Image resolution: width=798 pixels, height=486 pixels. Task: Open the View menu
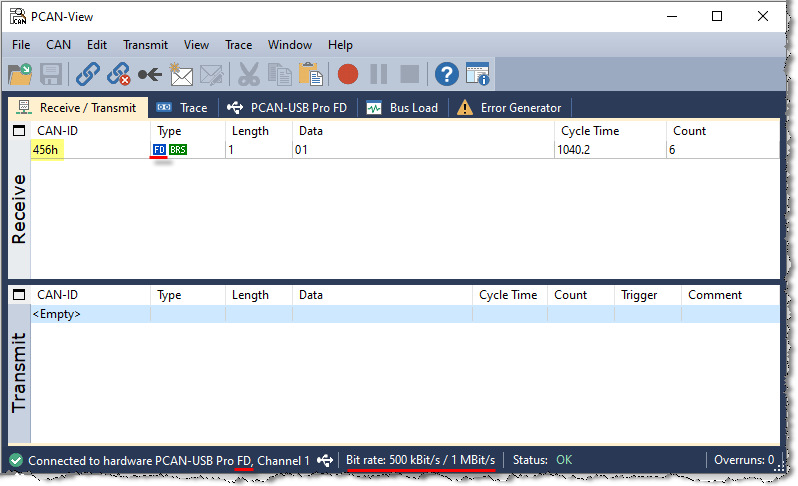pos(196,45)
